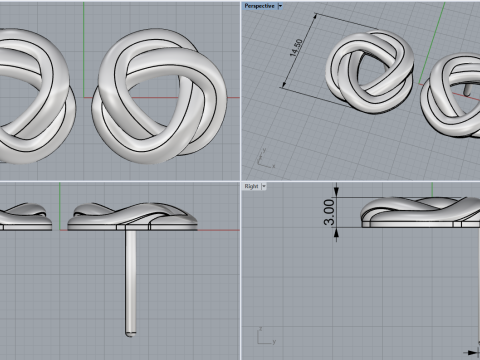Select the knot profile in Right viewport
The height and width of the screenshot is (360, 480).
click(421, 212)
